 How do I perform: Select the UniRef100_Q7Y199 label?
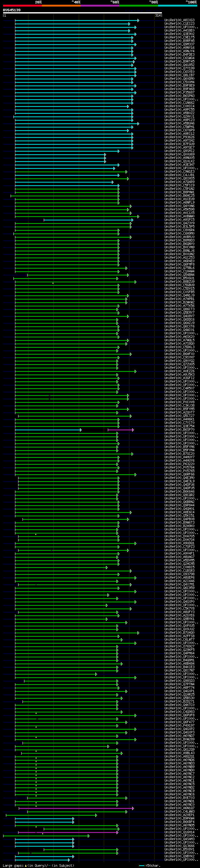[179, 69]
